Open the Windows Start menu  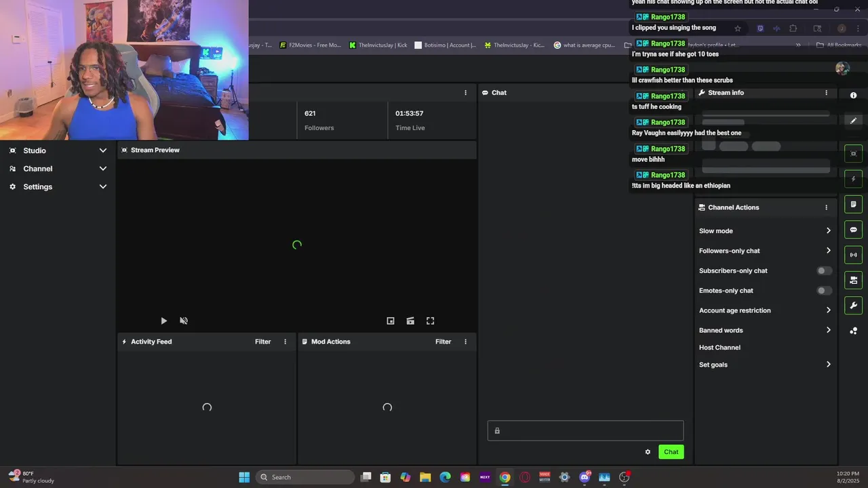pos(244,477)
